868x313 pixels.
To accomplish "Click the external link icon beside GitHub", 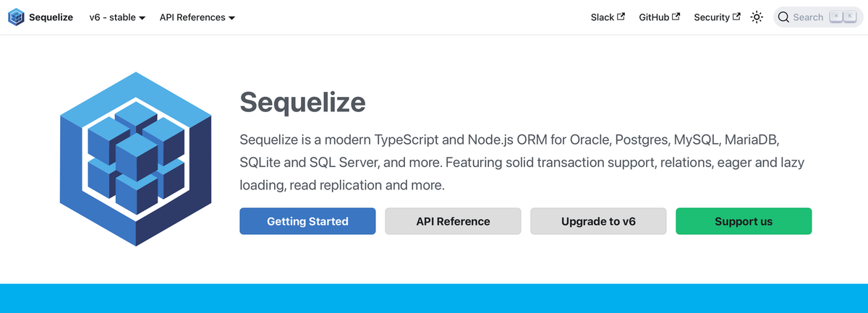I will [676, 17].
